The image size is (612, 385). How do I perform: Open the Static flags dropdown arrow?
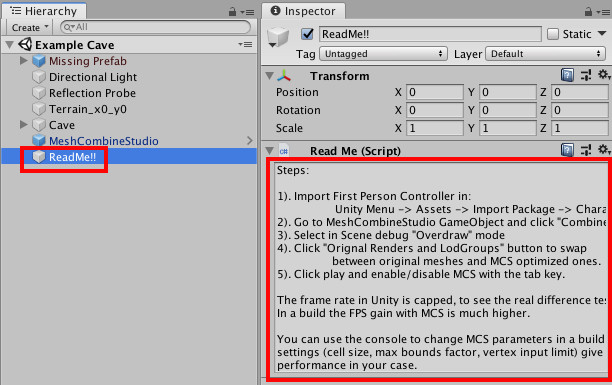[602, 34]
